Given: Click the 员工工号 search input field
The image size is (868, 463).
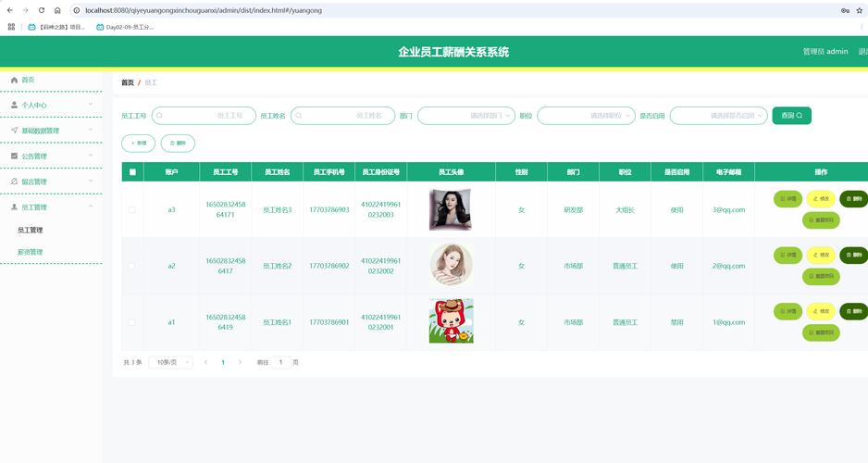Looking at the screenshot, I should 204,116.
